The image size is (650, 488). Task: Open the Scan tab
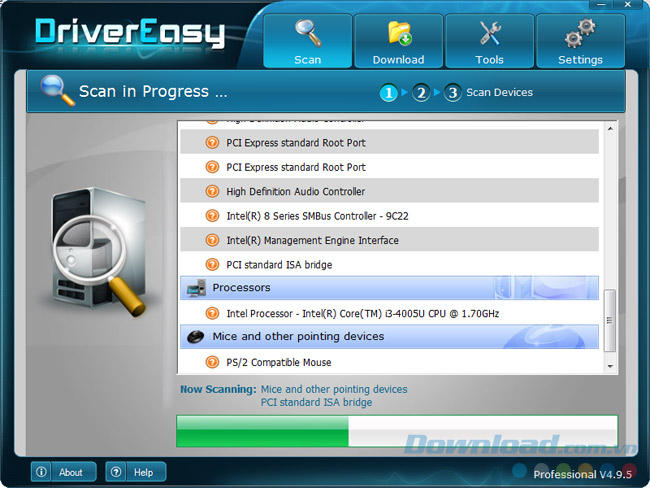[x=308, y=41]
